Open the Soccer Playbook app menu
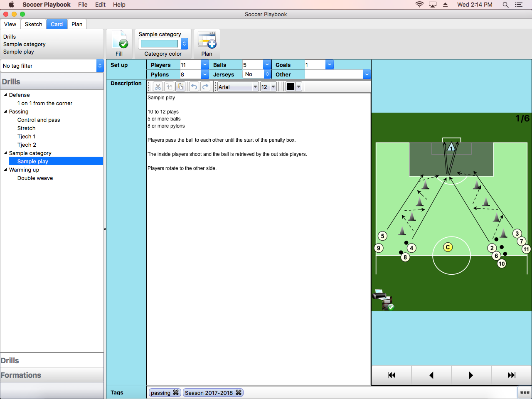The width and height of the screenshot is (532, 399). tap(47, 5)
